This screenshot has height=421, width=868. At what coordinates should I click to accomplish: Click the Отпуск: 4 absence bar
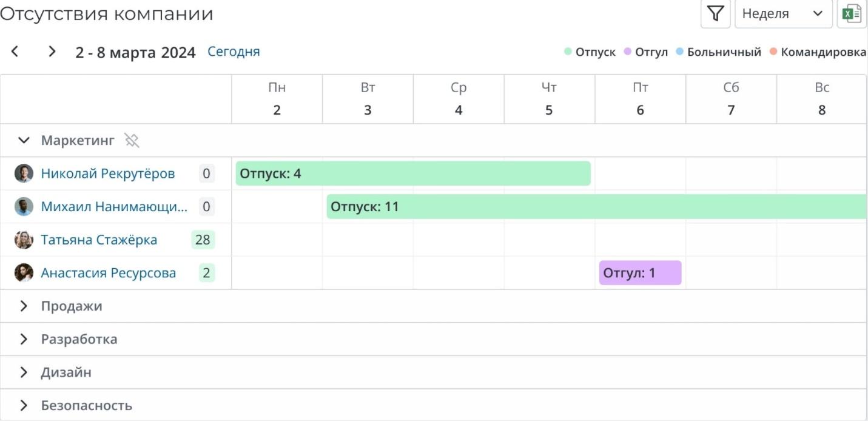412,173
